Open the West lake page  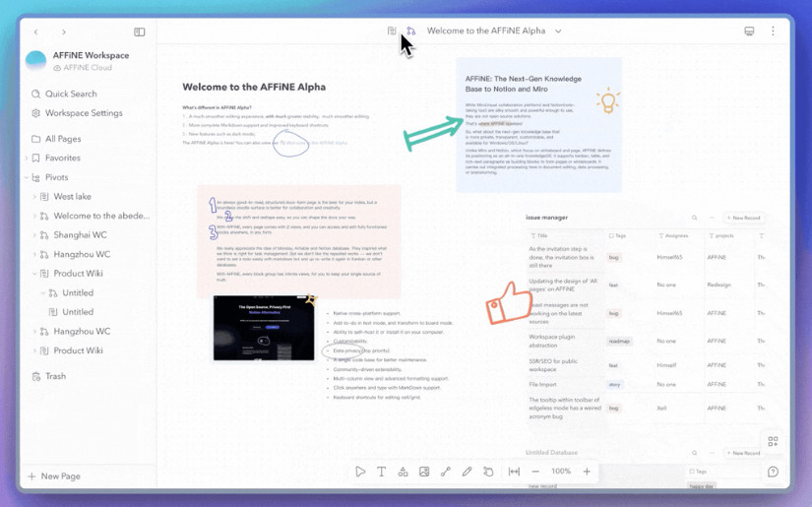pos(73,196)
